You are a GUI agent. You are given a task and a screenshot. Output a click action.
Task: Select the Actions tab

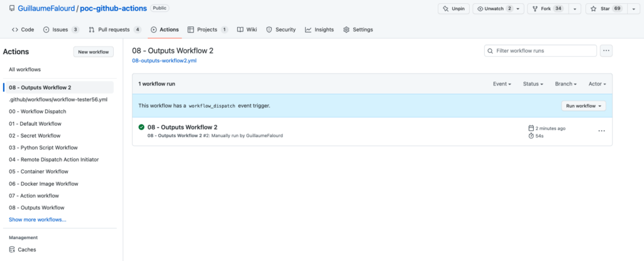click(165, 30)
